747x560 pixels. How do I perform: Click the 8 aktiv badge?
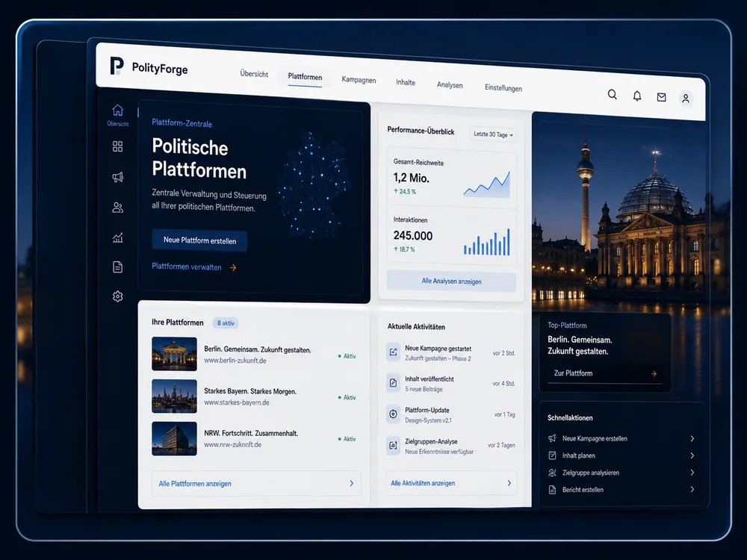click(x=226, y=323)
